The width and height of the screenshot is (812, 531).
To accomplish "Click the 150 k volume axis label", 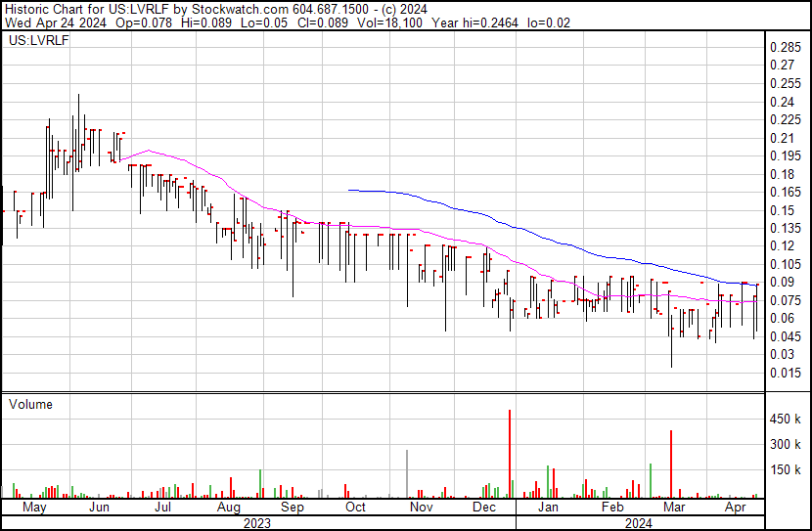I will click(x=786, y=470).
